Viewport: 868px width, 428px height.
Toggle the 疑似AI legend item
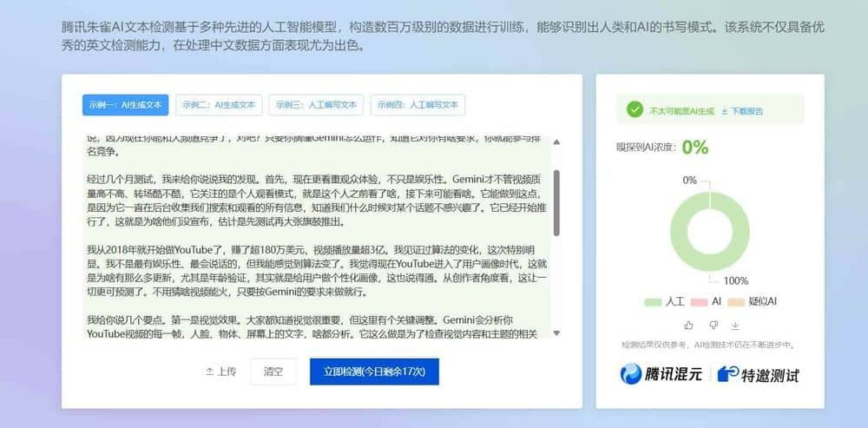(x=753, y=302)
